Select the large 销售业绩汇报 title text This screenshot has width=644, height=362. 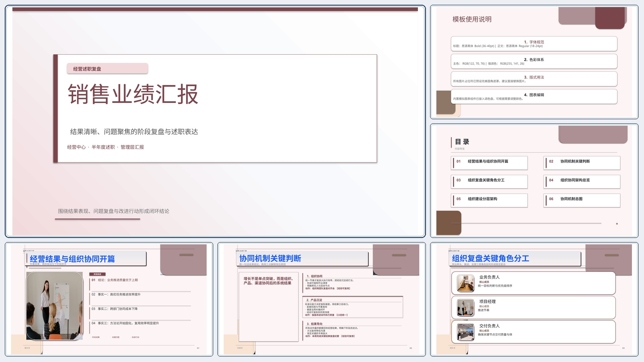[133, 94]
